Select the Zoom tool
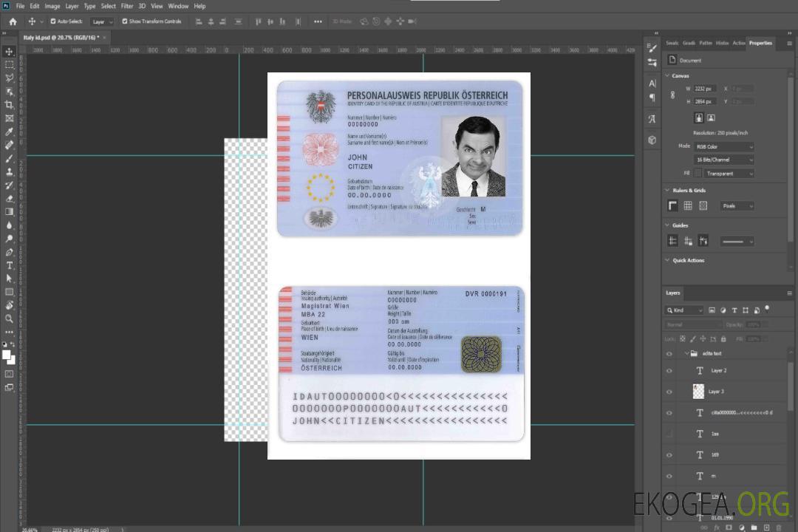Viewport: 798px width, 532px height. 10,318
